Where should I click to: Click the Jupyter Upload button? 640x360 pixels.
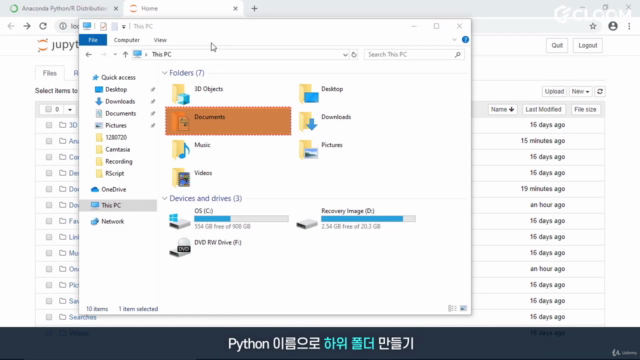point(554,91)
